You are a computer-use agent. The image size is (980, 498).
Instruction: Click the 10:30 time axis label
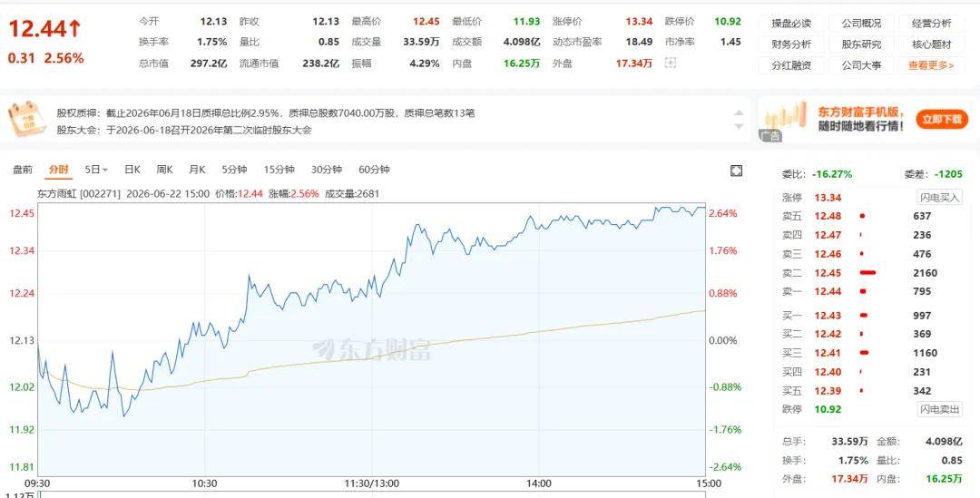(204, 483)
